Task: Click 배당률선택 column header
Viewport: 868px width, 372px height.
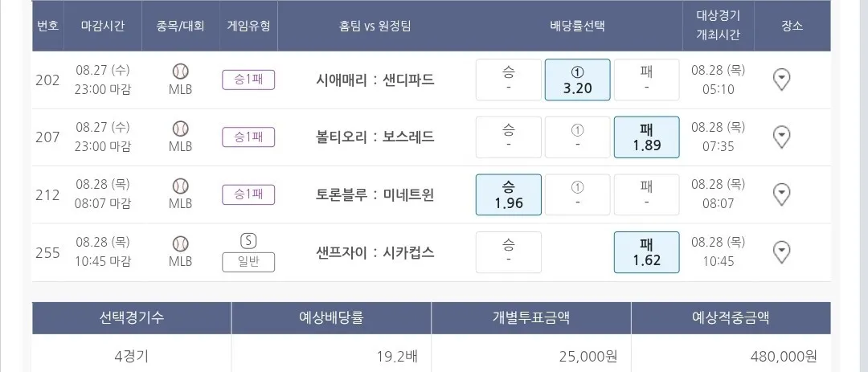Action: pos(577,26)
